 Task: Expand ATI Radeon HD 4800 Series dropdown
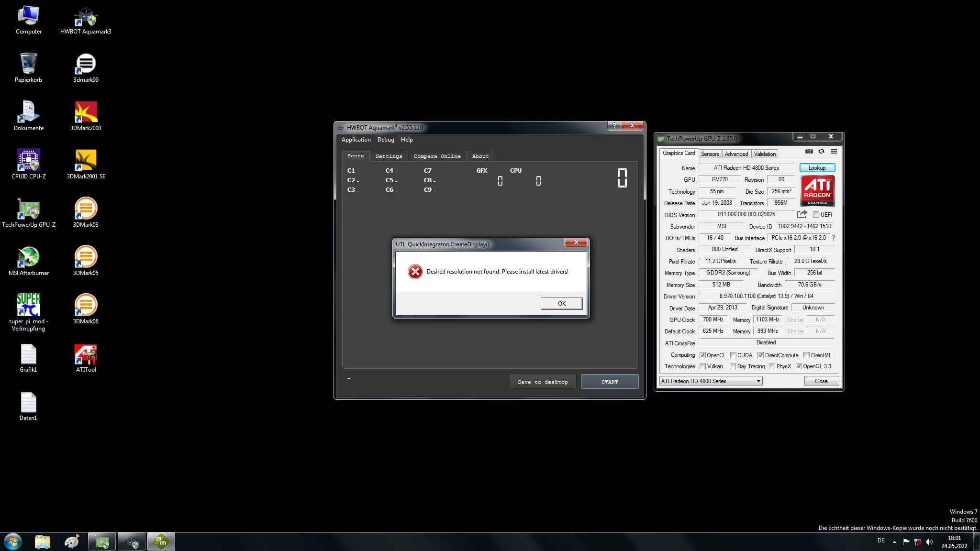click(x=711, y=381)
